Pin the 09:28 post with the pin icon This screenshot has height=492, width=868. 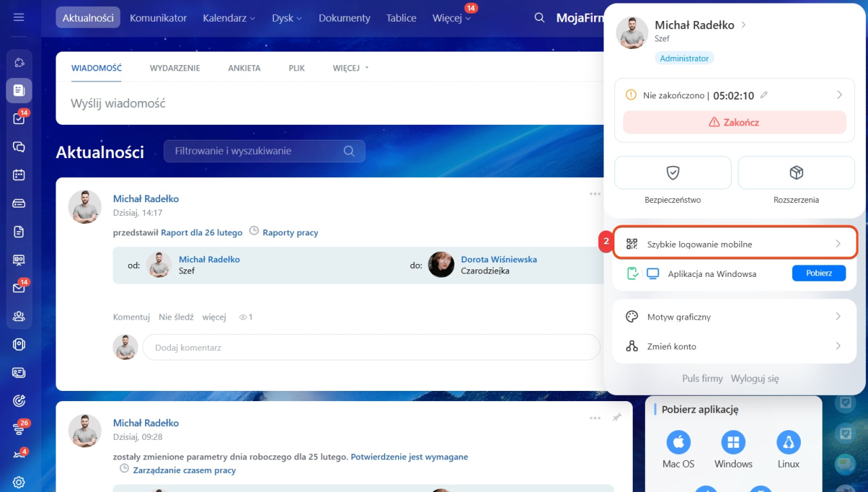pyautogui.click(x=616, y=418)
